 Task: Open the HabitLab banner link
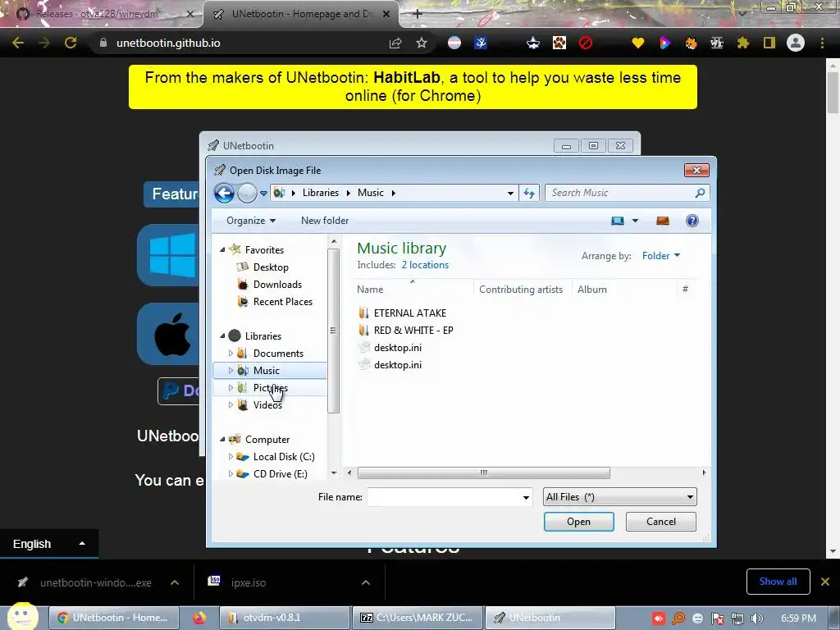pyautogui.click(x=413, y=87)
